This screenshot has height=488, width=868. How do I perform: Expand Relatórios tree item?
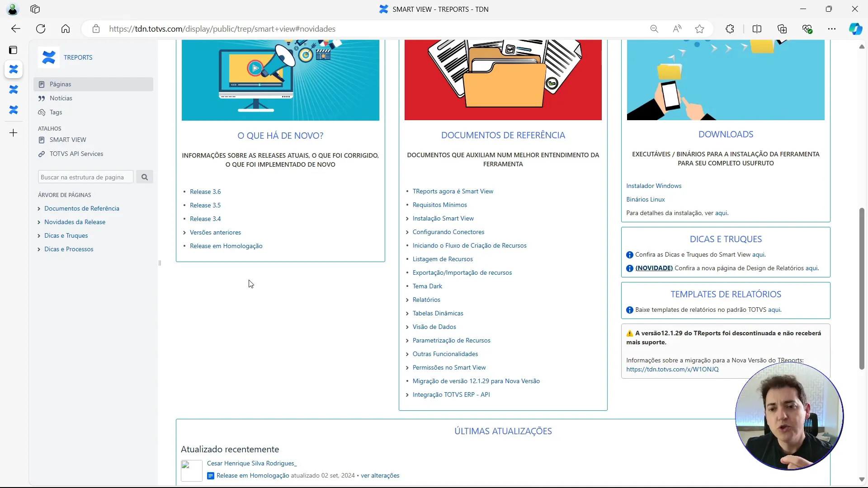click(408, 300)
